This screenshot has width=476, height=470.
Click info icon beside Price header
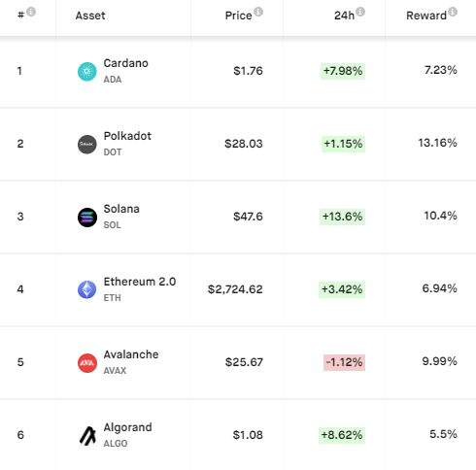pyautogui.click(x=258, y=12)
